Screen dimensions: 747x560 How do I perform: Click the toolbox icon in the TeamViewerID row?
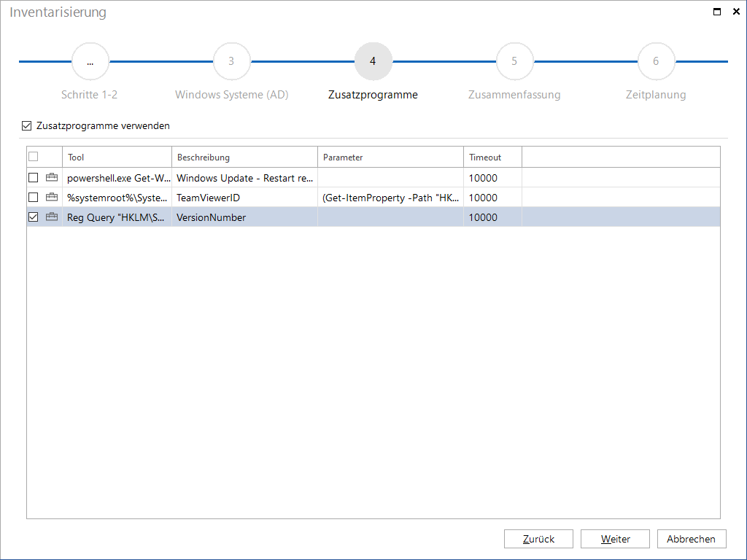[x=52, y=197]
